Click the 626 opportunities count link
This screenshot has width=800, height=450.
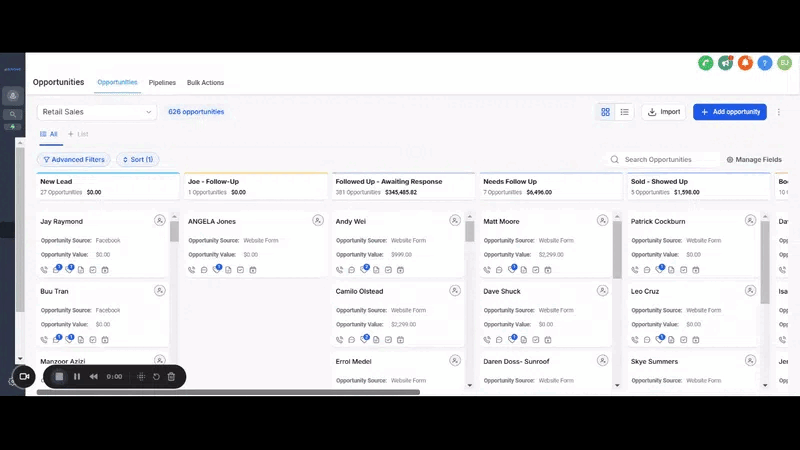coord(196,112)
